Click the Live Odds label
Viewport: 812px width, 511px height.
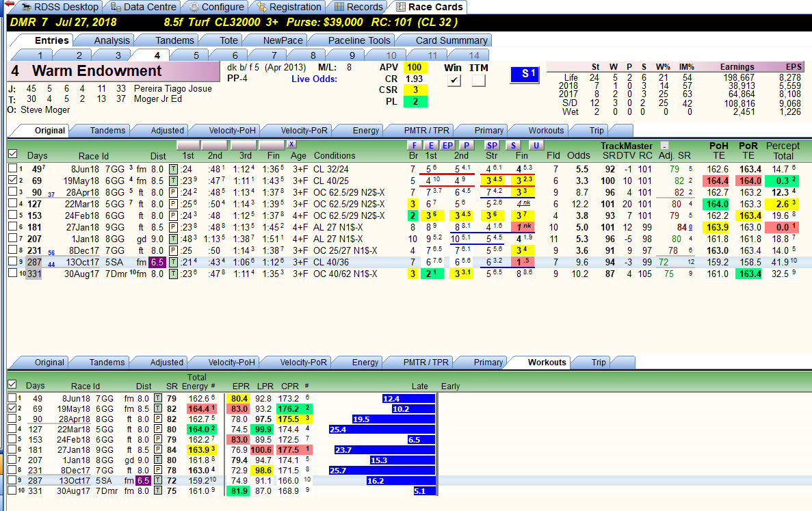pos(314,79)
